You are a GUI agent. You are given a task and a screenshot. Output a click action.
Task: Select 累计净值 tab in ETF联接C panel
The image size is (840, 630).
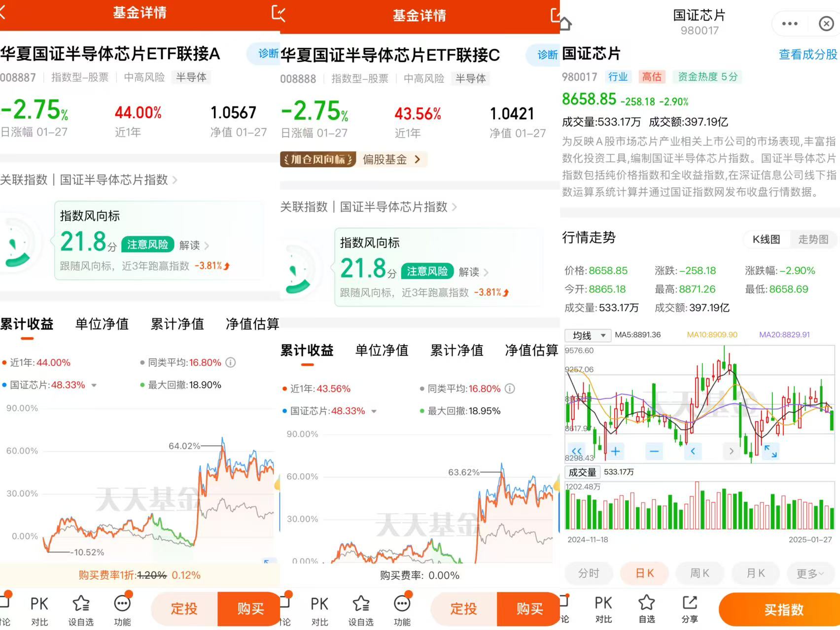(457, 350)
